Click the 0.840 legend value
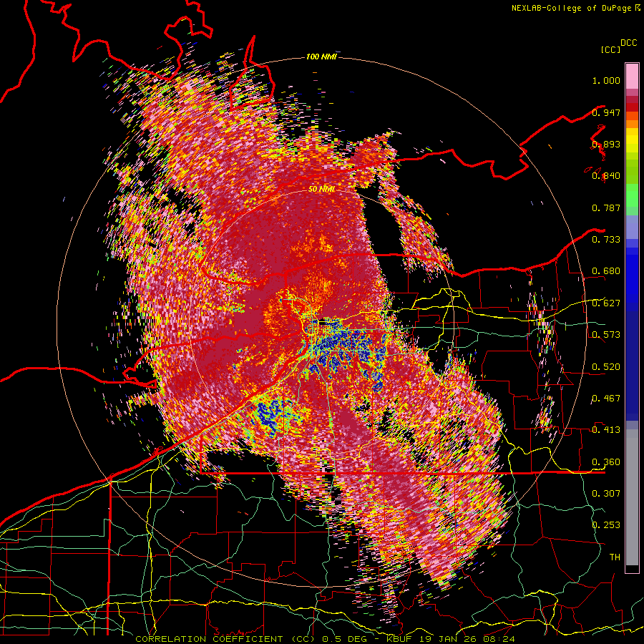The image size is (644, 644). (606, 176)
